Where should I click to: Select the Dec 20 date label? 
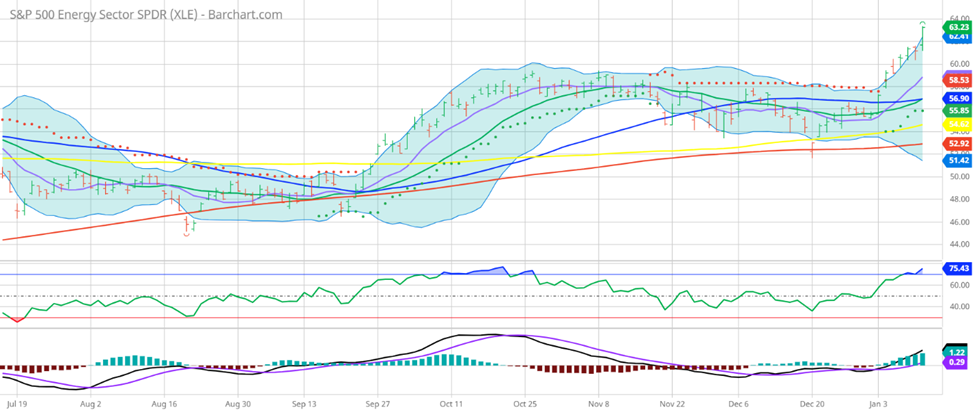click(813, 403)
